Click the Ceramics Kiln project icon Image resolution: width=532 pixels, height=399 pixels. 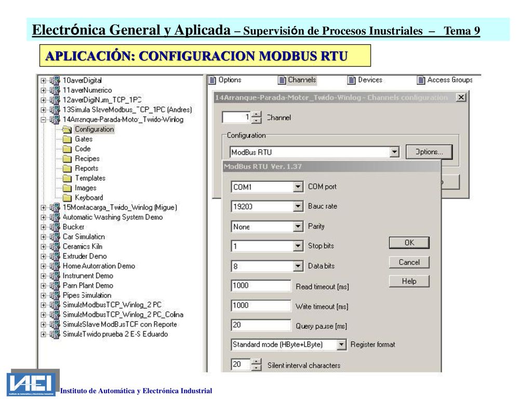tap(55, 247)
